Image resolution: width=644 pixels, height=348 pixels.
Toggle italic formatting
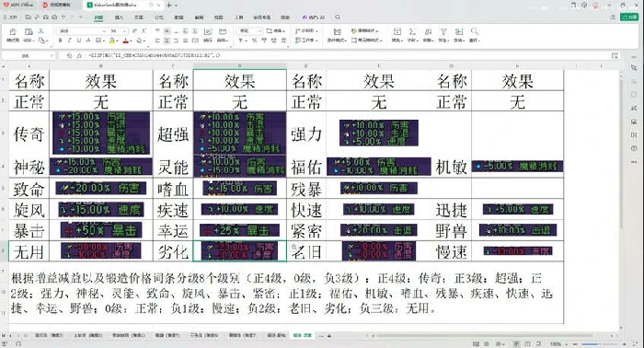point(69,41)
